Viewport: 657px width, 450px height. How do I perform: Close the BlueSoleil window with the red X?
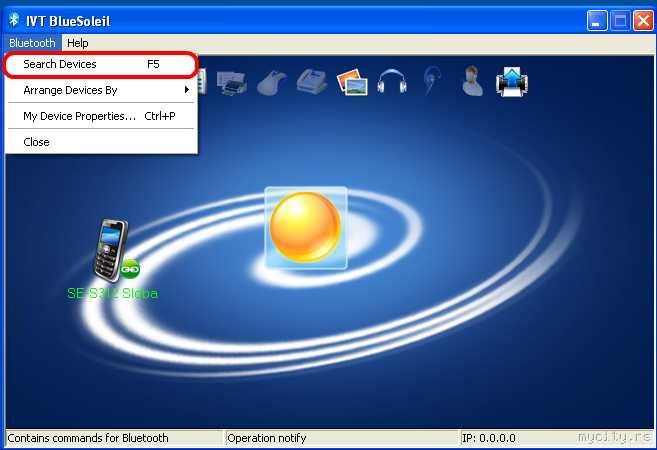(643, 21)
